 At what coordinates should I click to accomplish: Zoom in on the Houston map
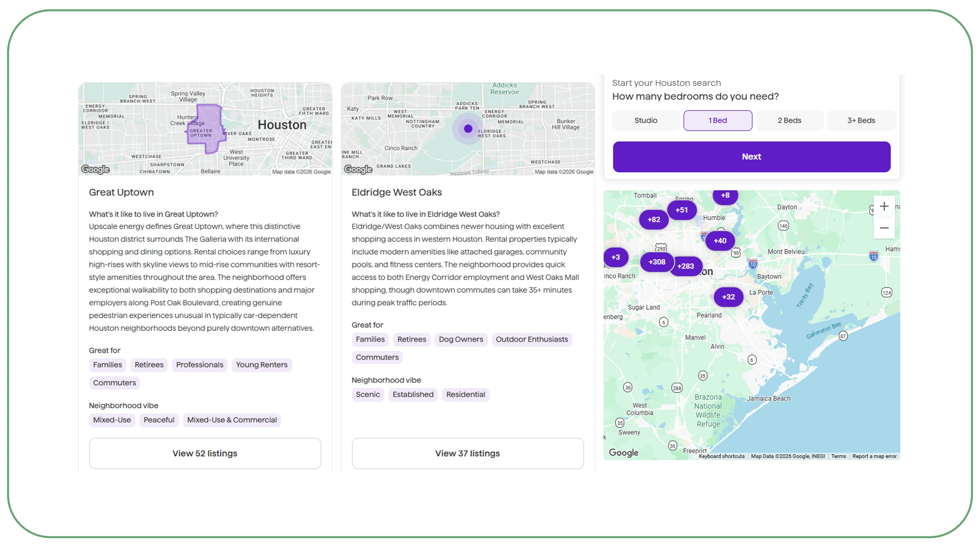coord(884,206)
